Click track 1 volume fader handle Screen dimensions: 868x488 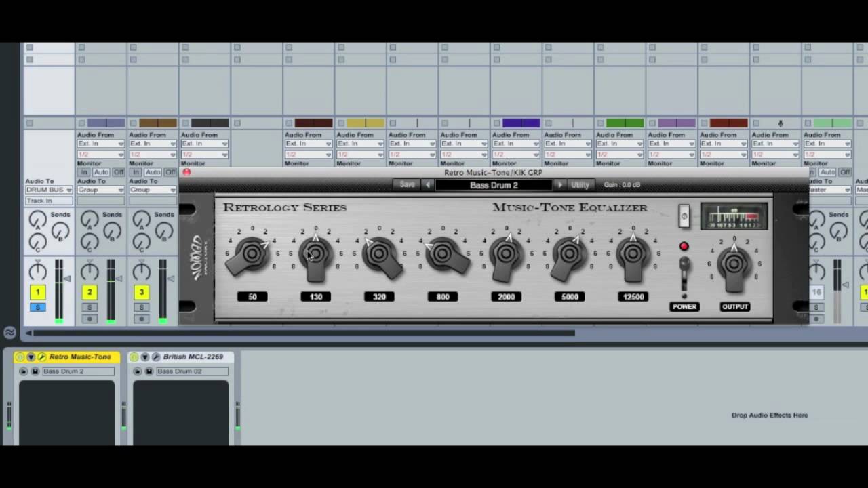[67, 279]
